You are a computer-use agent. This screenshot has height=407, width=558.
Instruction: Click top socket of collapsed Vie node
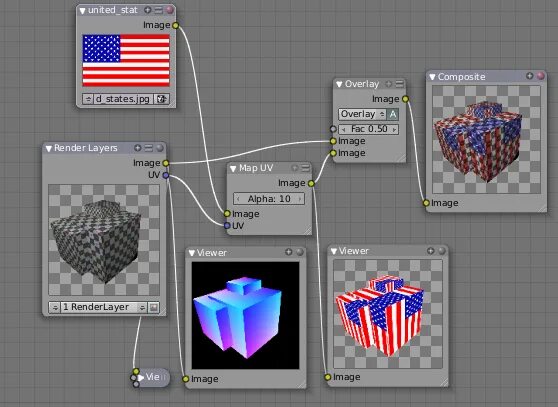136,372
